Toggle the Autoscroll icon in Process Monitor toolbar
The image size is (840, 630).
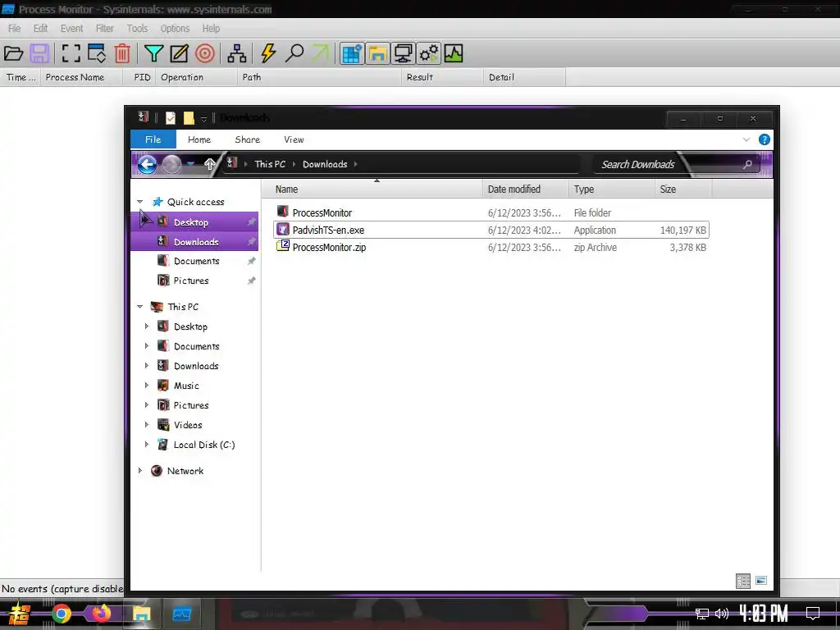(97, 53)
